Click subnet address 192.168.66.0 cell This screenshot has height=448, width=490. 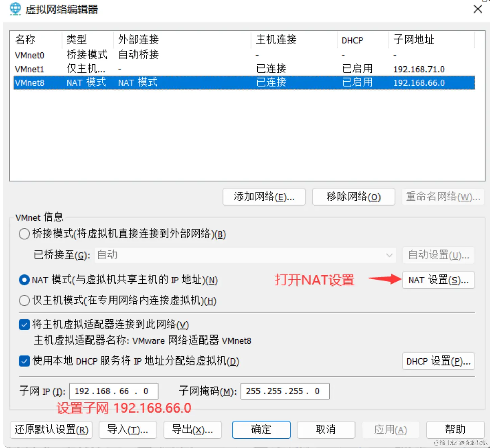pos(419,83)
